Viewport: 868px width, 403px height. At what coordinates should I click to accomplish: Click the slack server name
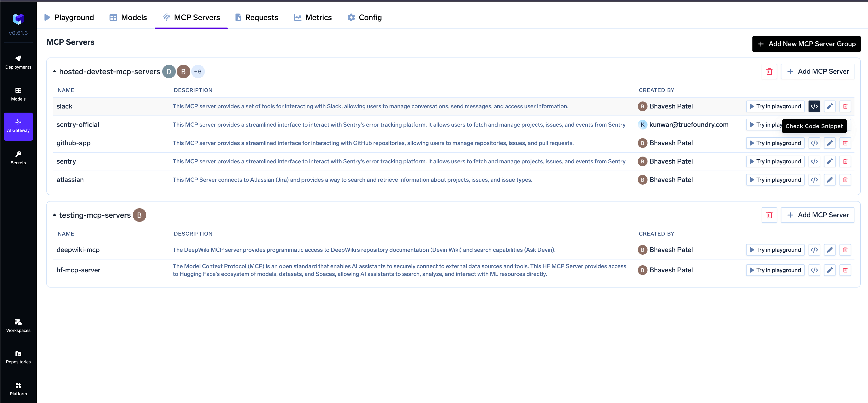tap(64, 106)
